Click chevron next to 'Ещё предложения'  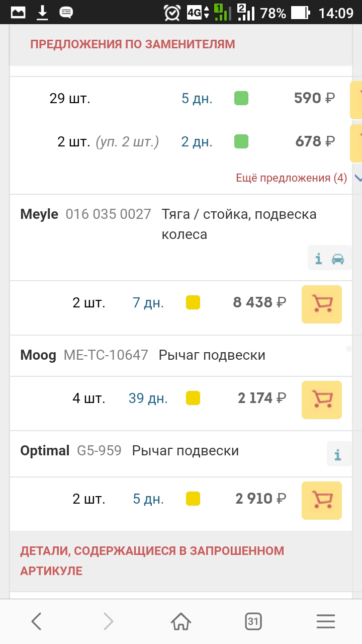[357, 178]
